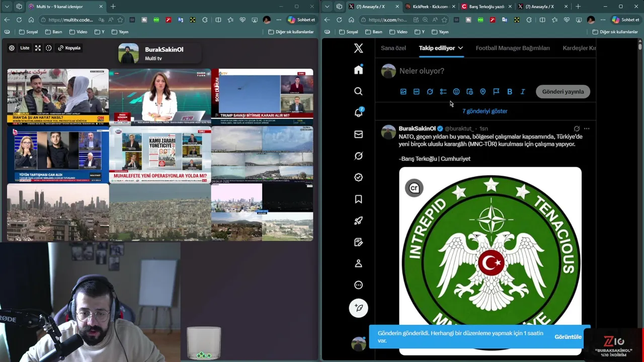The height and width of the screenshot is (362, 644).
Task: Schedule the post with calendar icon
Action: click(469, 92)
